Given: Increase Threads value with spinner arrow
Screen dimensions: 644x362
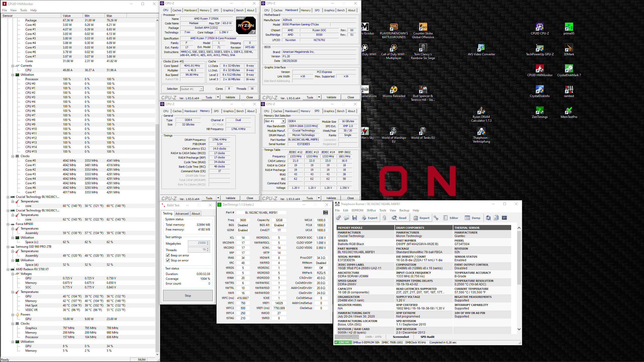Looking at the screenshot, I should (x=208, y=248).
